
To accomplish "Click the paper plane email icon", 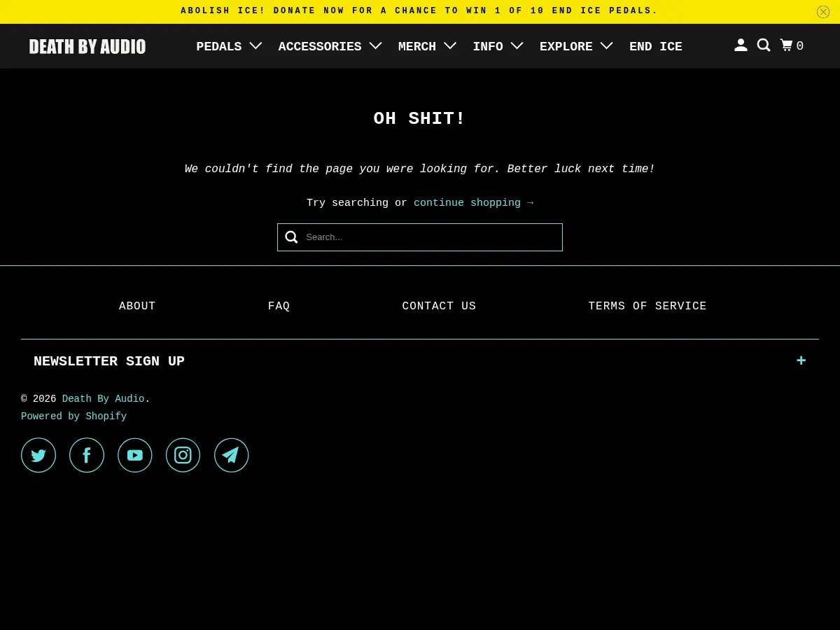I will [x=231, y=455].
